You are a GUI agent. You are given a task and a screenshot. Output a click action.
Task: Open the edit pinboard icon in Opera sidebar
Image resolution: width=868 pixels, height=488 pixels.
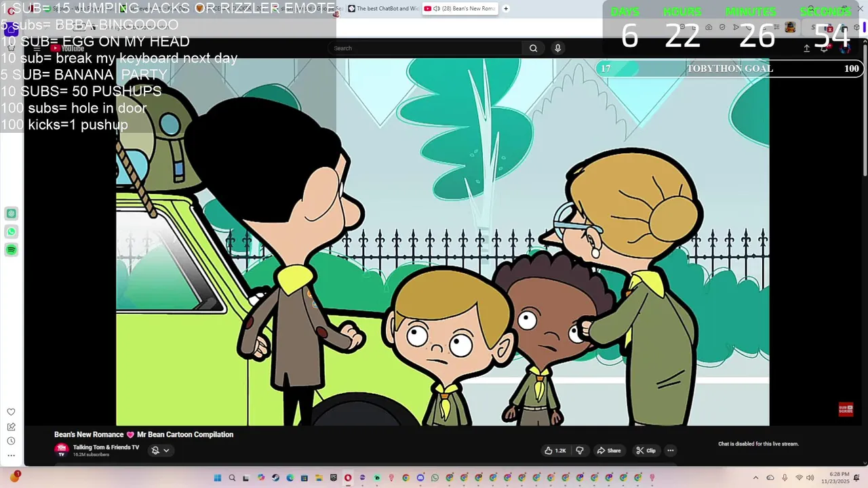[x=11, y=426]
